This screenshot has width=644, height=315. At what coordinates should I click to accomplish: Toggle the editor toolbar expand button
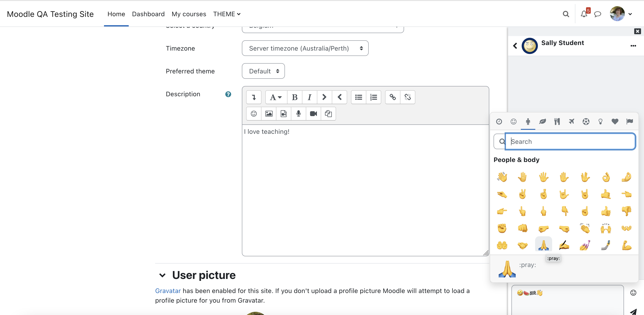pos(254,97)
